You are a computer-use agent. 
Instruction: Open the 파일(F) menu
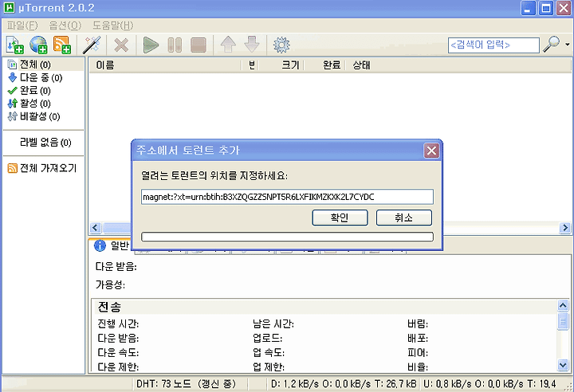coord(22,25)
